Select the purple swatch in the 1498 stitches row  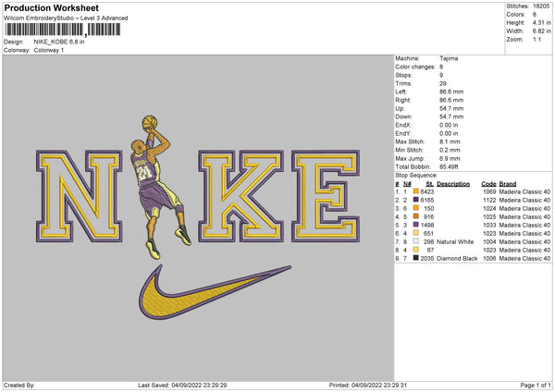(x=416, y=225)
